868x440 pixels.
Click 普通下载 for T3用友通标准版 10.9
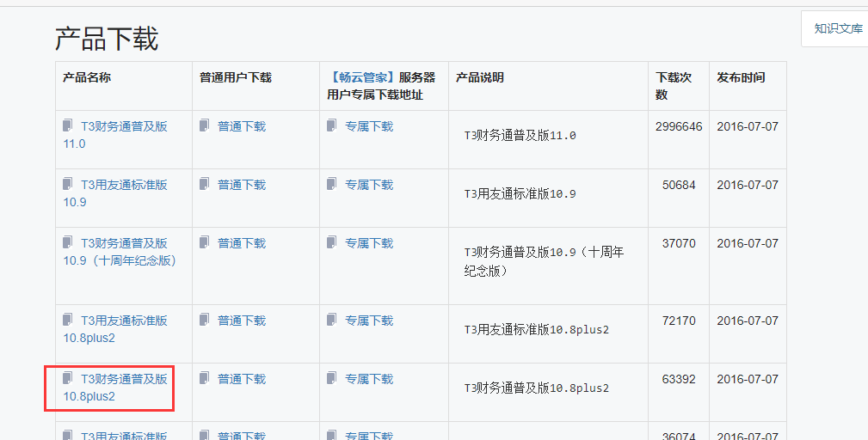click(x=242, y=185)
